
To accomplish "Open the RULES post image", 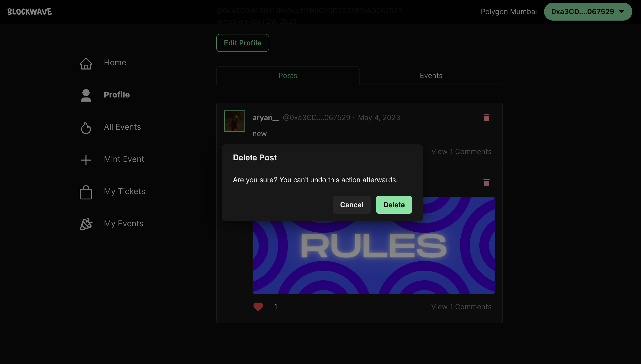I will (x=373, y=258).
